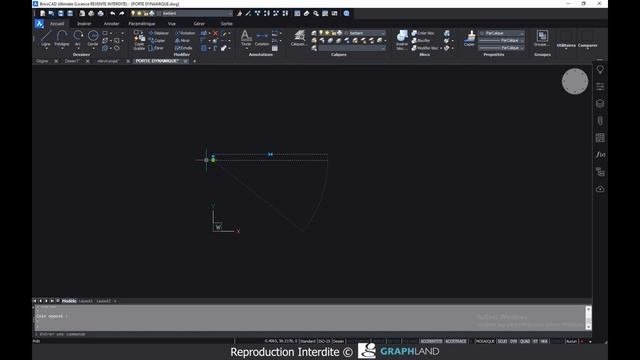The width and height of the screenshot is (640, 360).
Task: Switch to the Accueil ribbon tab
Action: pos(57,24)
